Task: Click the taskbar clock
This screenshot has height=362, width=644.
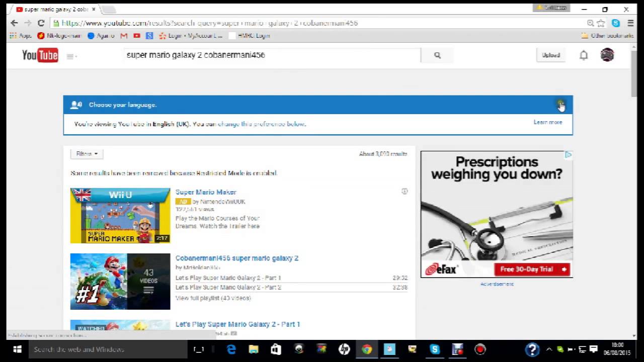Action: (x=617, y=349)
